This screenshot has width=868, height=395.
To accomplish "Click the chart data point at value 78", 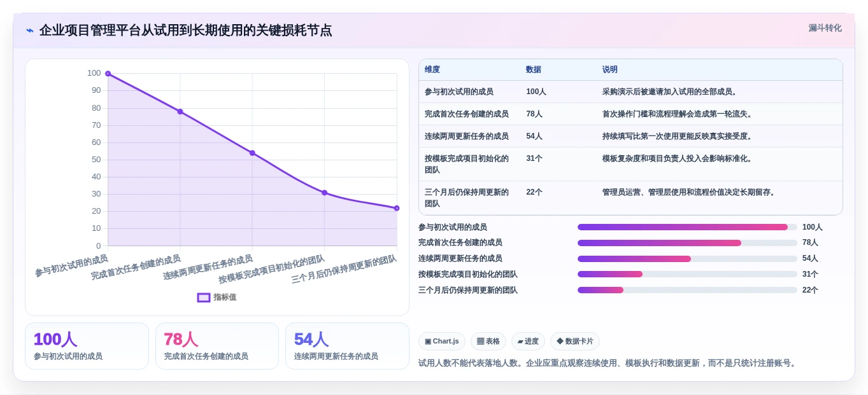I will pyautogui.click(x=180, y=111).
